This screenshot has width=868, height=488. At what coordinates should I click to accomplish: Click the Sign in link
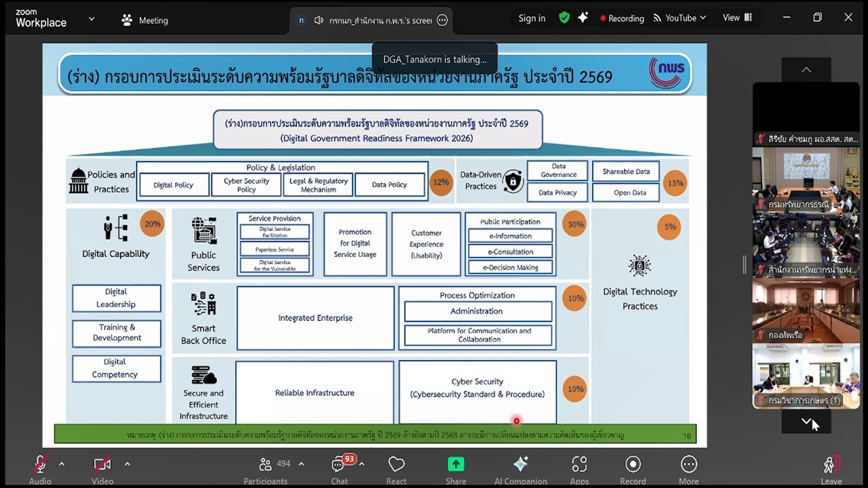coord(532,18)
